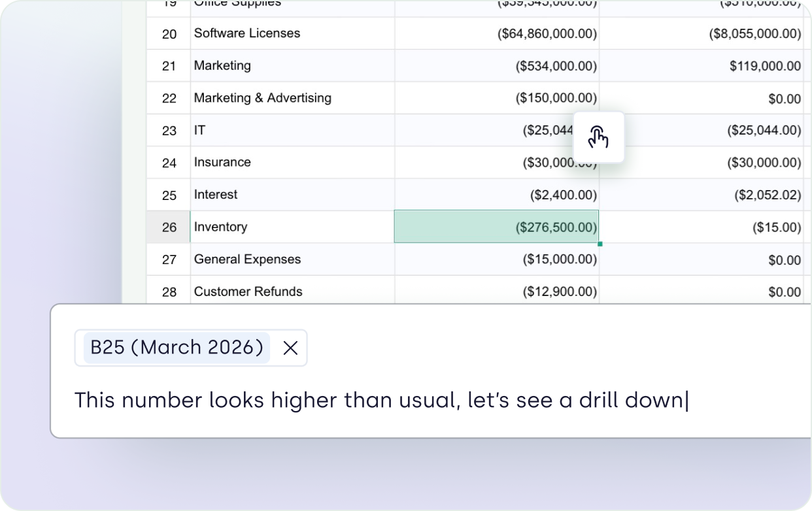Select the $0.00 cell in Marketing & Advertising row
Image resolution: width=812 pixels, height=511 pixels.
(x=702, y=98)
